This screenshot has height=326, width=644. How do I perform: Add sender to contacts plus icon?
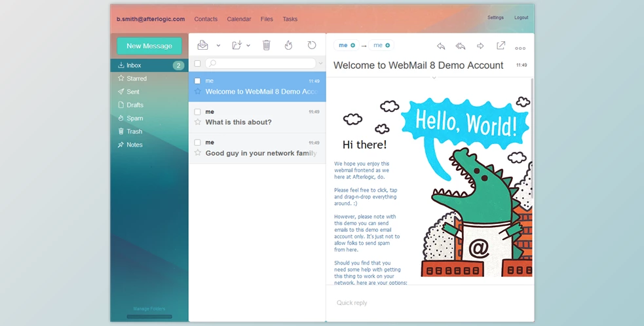click(353, 45)
